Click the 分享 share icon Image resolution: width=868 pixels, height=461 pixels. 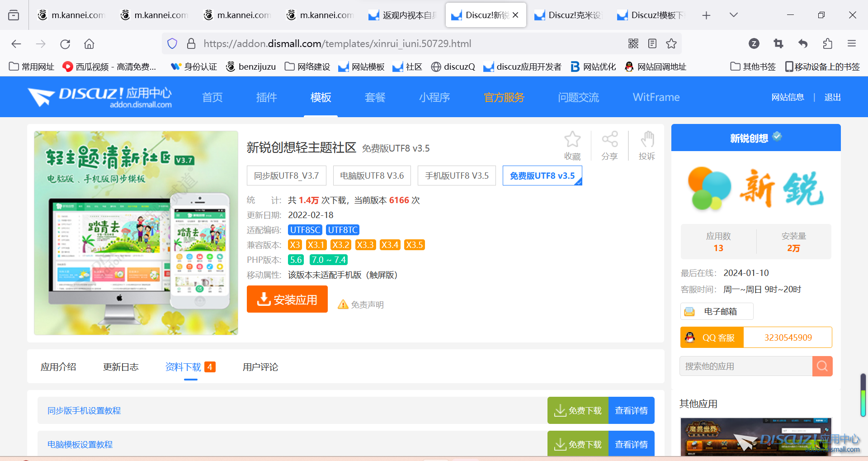[x=609, y=140]
